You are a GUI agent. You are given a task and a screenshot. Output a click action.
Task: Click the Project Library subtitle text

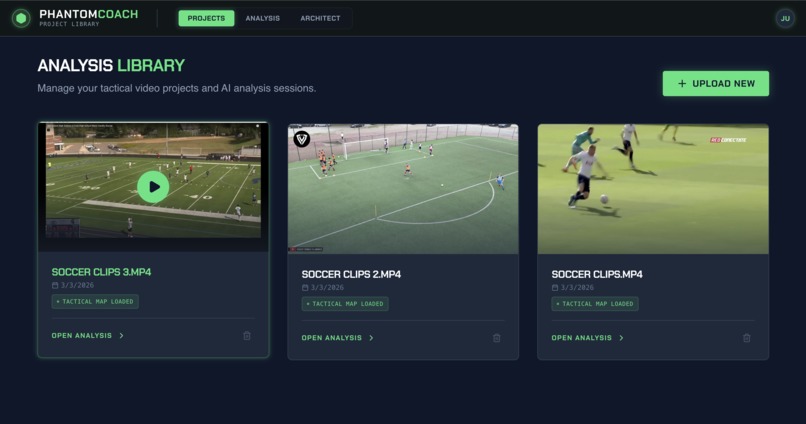click(69, 24)
